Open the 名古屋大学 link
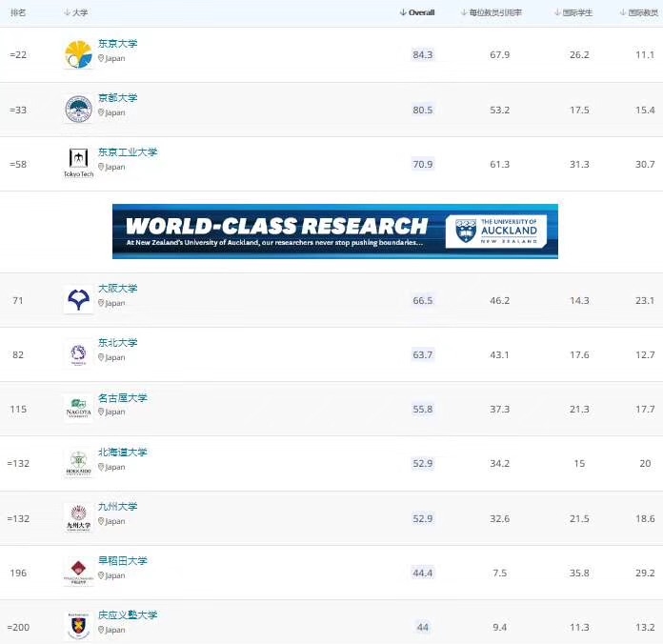Viewport: 663px width, 644px height. (123, 397)
